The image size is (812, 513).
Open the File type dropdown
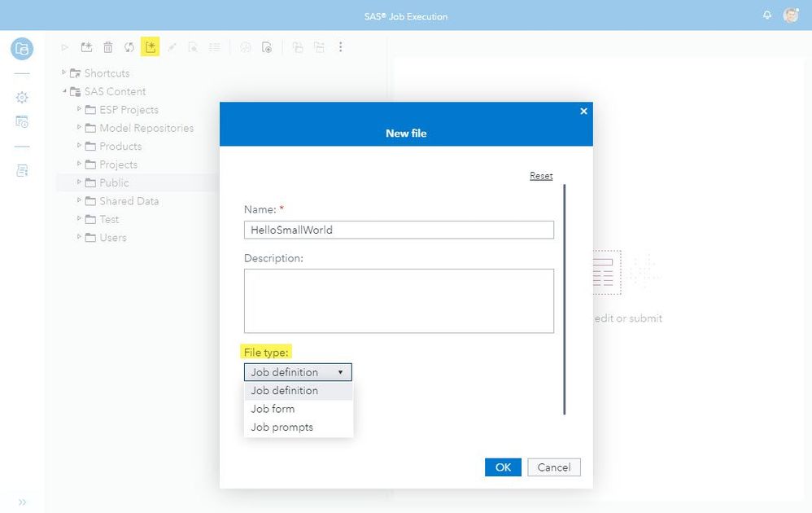point(298,372)
